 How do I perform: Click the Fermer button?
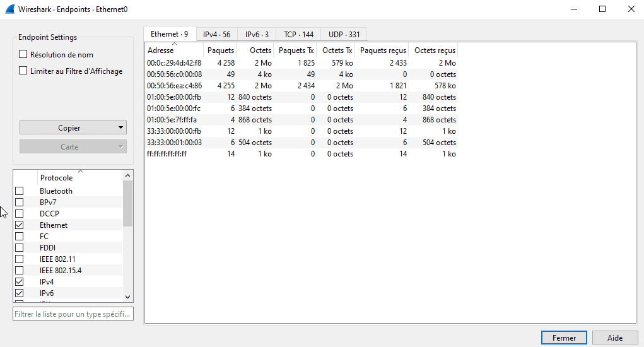pyautogui.click(x=564, y=338)
